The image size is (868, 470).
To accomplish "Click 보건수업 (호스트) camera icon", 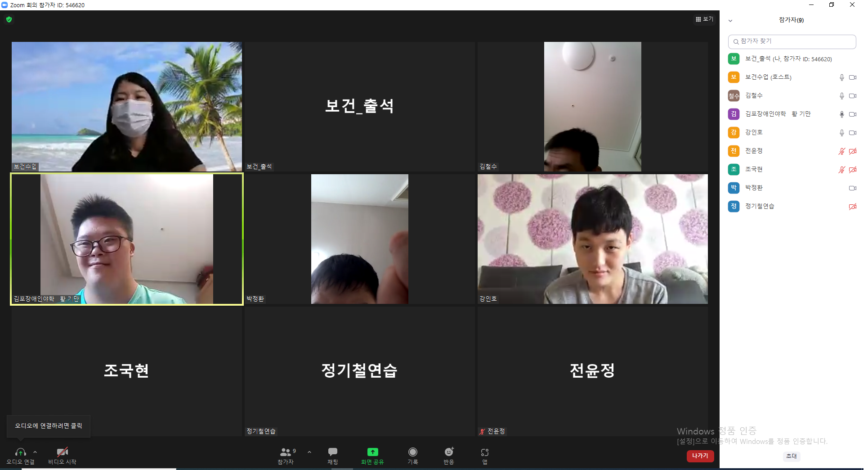I will point(853,77).
